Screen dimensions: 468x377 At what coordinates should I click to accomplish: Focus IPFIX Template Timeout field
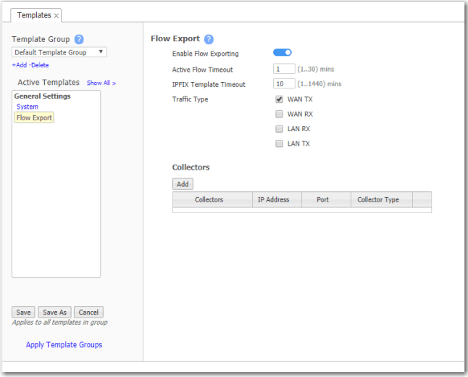pos(284,84)
